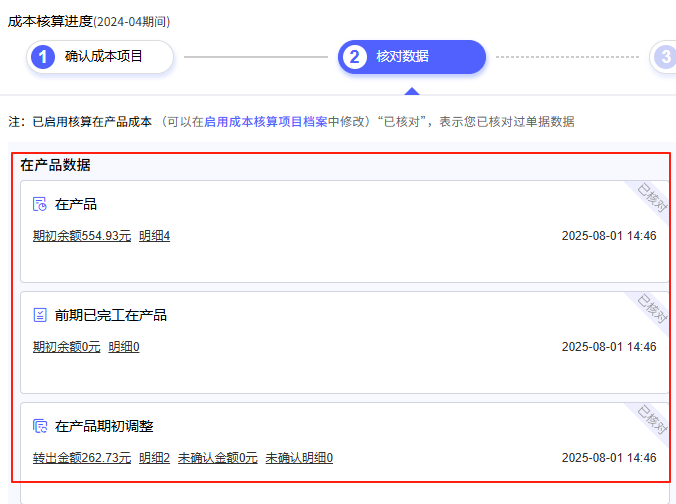This screenshot has height=504, width=676.
Task: Open 未确认金额0元 link
Action: [x=218, y=457]
